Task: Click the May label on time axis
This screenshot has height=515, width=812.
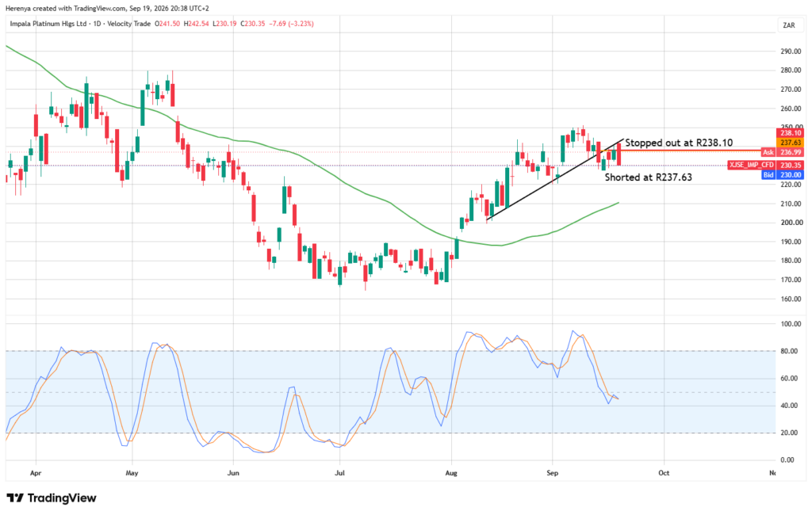Action: pos(132,473)
